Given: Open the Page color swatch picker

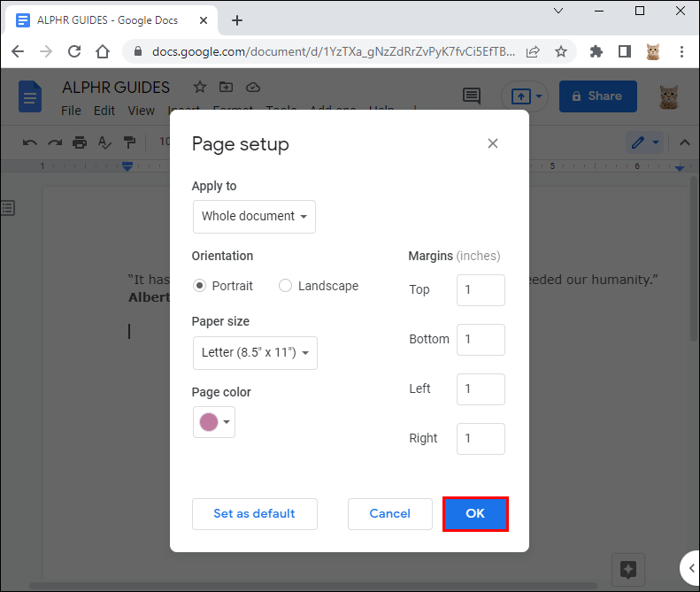Looking at the screenshot, I should tap(214, 422).
